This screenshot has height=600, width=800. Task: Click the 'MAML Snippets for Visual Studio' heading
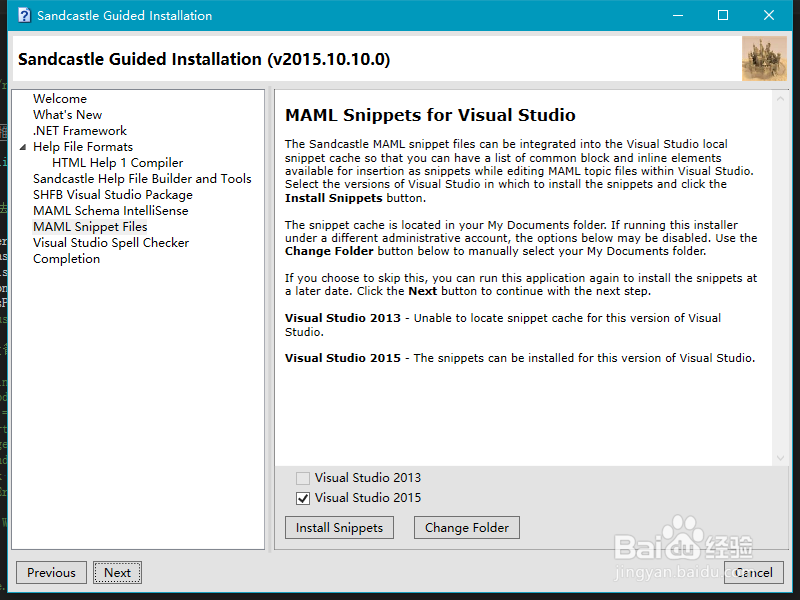click(430, 115)
